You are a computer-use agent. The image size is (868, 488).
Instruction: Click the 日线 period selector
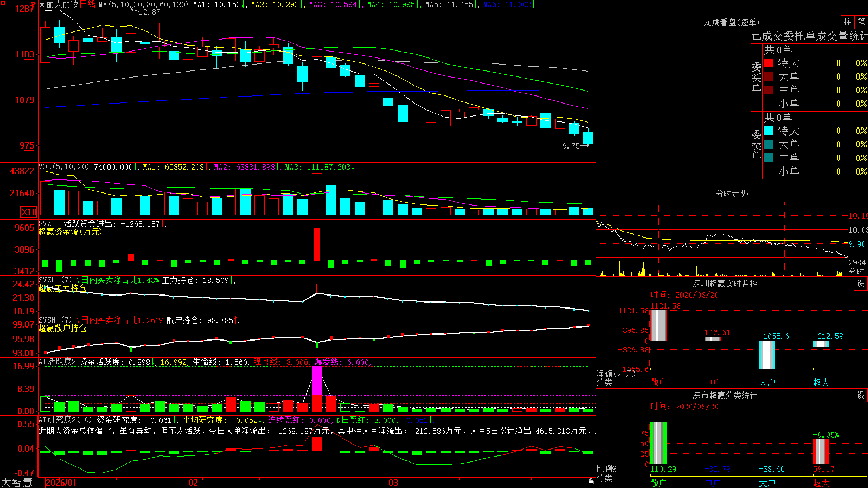[x=88, y=4]
